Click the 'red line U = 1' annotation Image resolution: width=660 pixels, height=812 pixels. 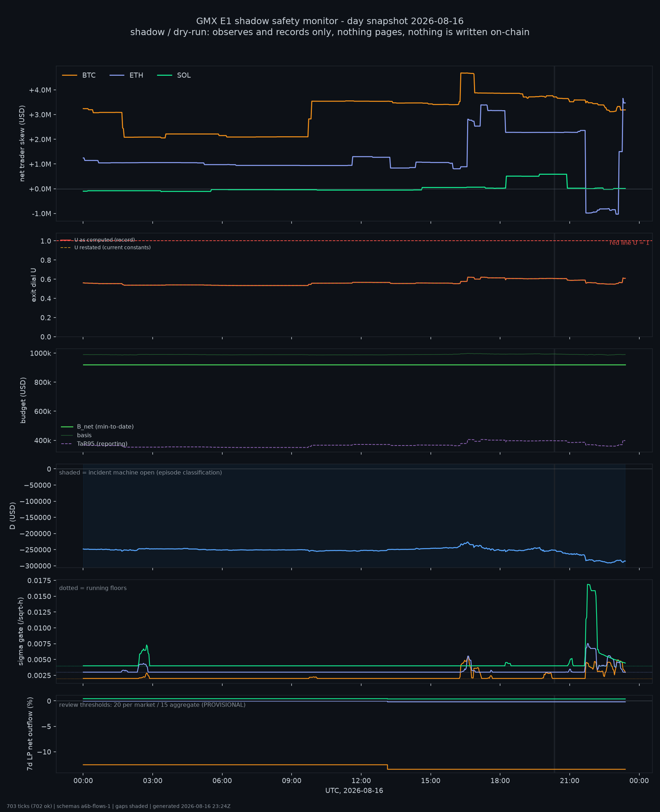629,243
